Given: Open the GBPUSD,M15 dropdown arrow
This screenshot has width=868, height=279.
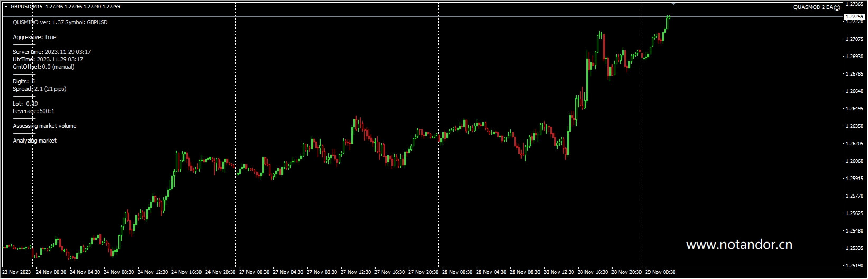Looking at the screenshot, I should click(x=6, y=7).
